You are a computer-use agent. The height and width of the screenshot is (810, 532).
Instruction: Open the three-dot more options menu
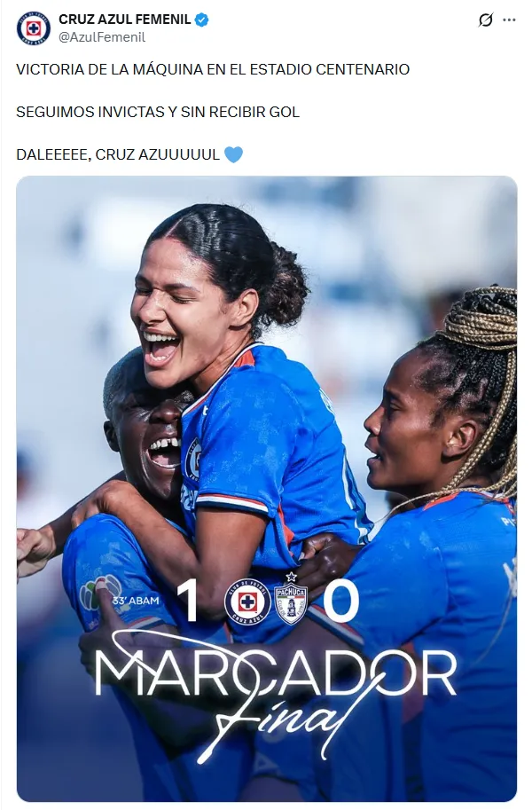tap(509, 20)
